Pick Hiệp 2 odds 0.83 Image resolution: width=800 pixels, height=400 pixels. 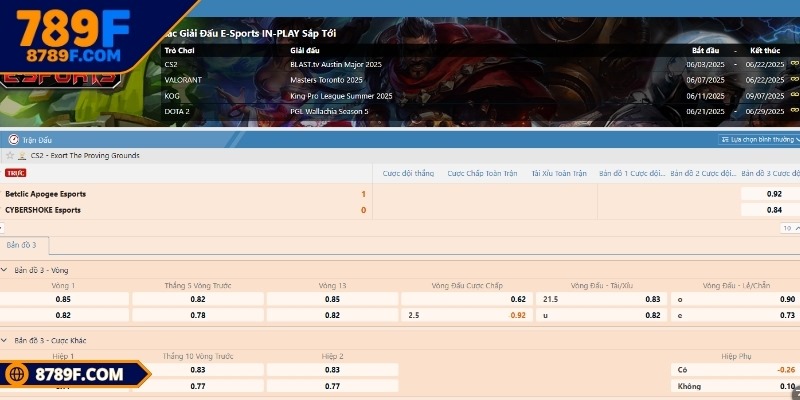coord(332,370)
